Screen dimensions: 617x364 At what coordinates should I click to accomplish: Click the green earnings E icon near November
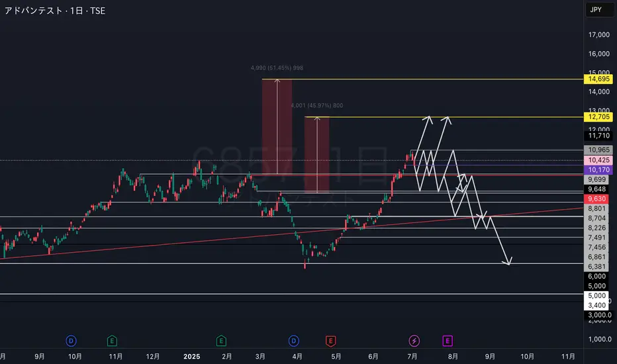pyautogui.click(x=112, y=341)
